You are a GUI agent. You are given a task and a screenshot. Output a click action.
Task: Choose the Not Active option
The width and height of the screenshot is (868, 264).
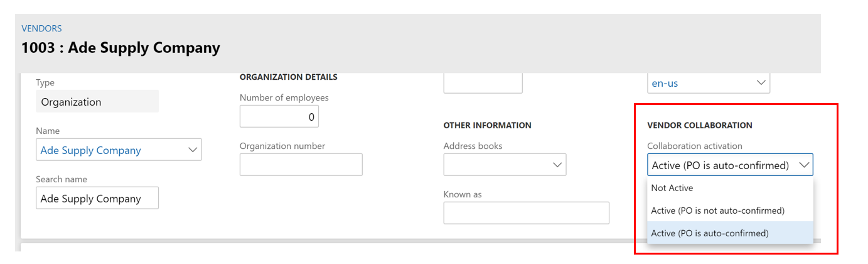click(672, 188)
